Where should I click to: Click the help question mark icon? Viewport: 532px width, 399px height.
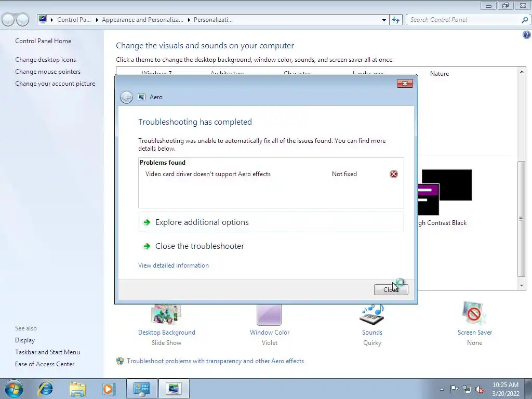click(x=527, y=35)
